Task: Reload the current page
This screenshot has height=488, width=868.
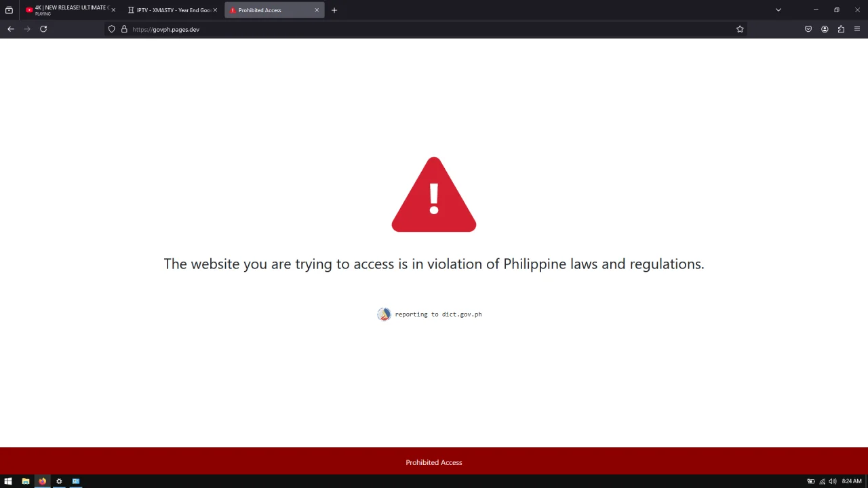Action: tap(43, 29)
